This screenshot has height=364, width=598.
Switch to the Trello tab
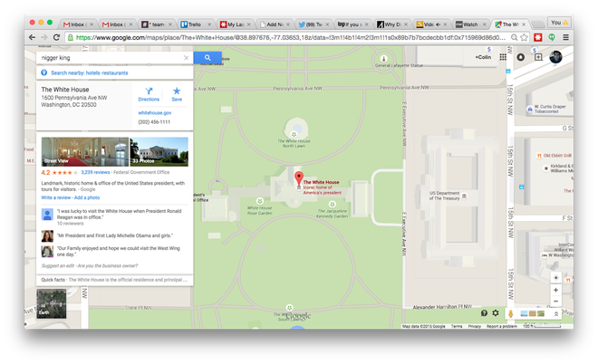pos(196,24)
